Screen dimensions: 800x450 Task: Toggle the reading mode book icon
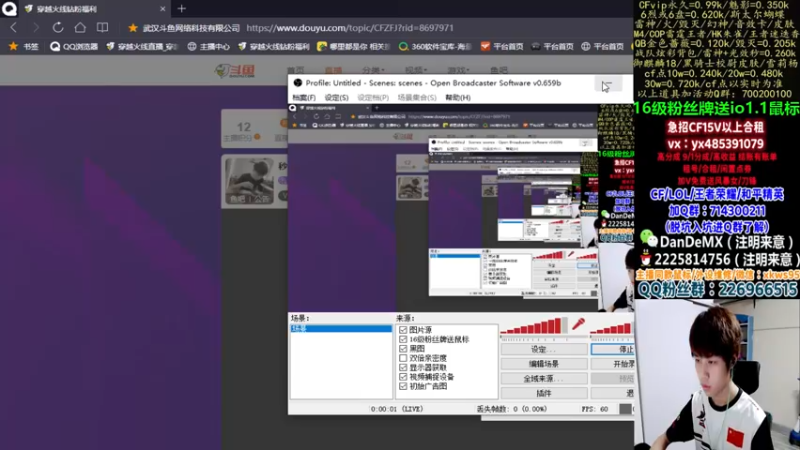pyautogui.click(x=103, y=28)
